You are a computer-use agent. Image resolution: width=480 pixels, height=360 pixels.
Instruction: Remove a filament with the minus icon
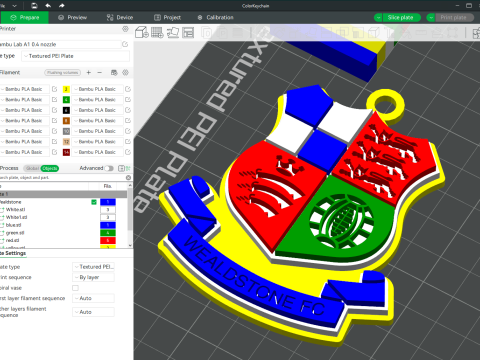(99, 72)
